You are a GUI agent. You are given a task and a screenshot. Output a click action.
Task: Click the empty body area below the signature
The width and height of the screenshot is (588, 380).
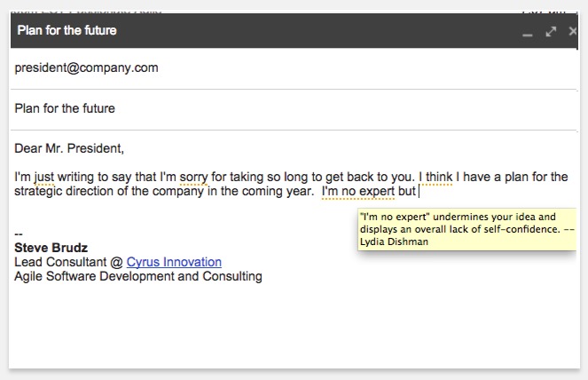293,329
